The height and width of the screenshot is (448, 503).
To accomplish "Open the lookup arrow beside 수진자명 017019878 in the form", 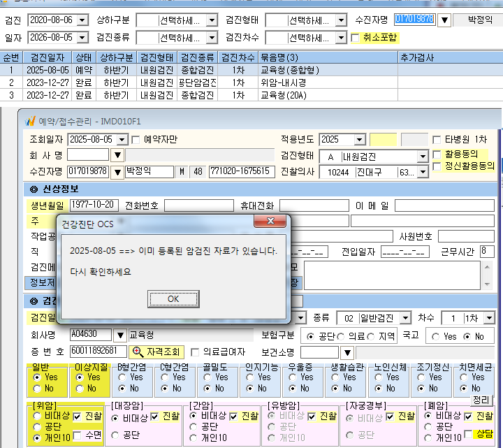I will (117, 172).
